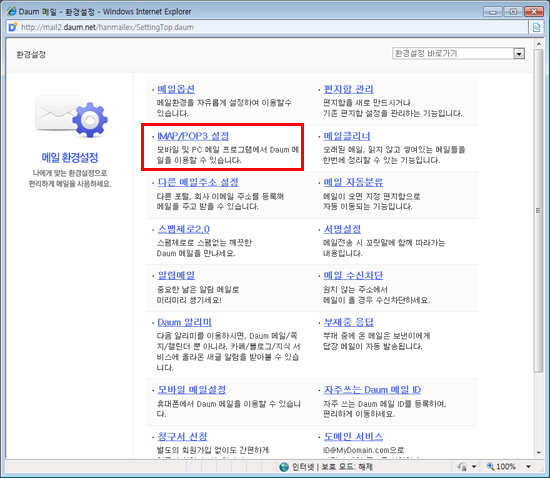
Task: Open the 환경설정 바로가기 dropdown
Action: point(458,53)
